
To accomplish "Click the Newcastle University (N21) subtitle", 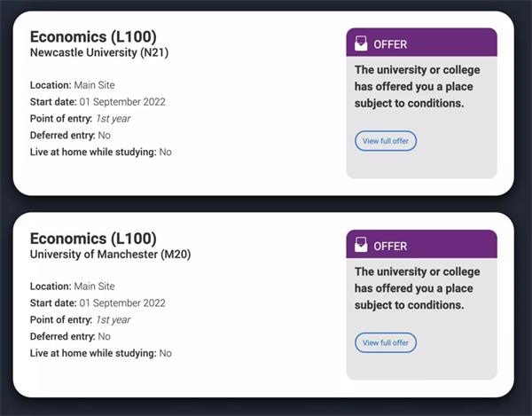I will pyautogui.click(x=99, y=52).
